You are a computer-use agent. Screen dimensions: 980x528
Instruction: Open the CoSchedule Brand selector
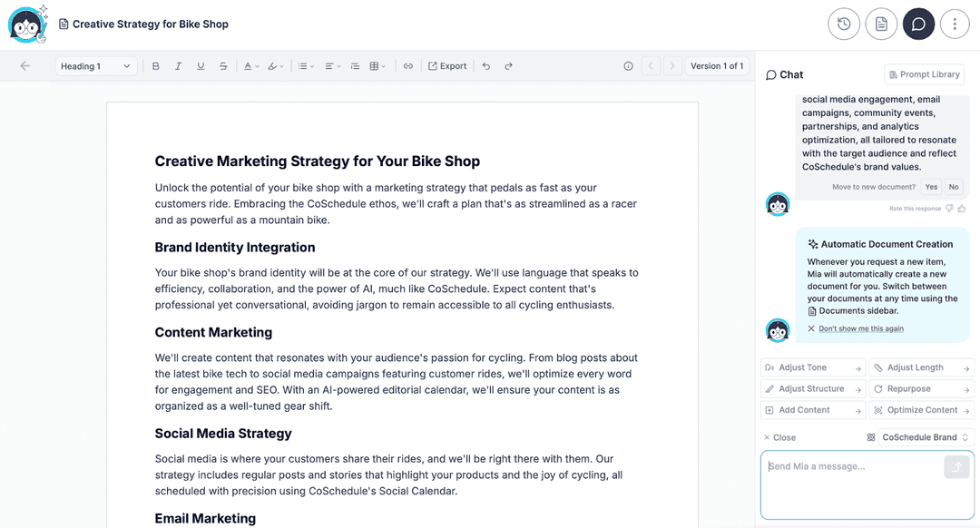(926, 437)
